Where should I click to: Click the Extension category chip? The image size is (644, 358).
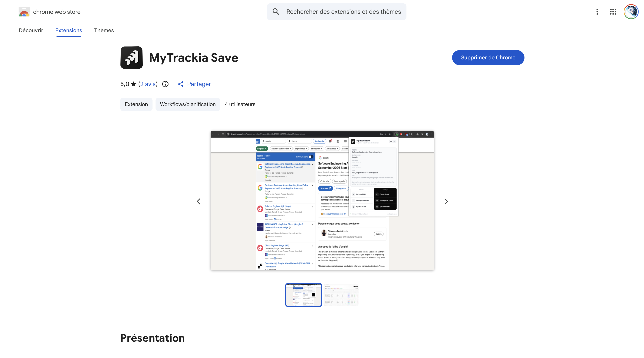click(136, 104)
